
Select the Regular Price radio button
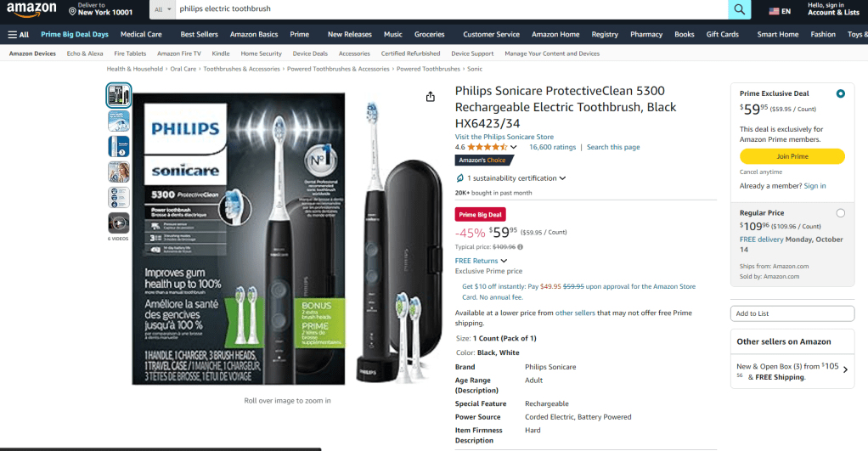point(840,213)
